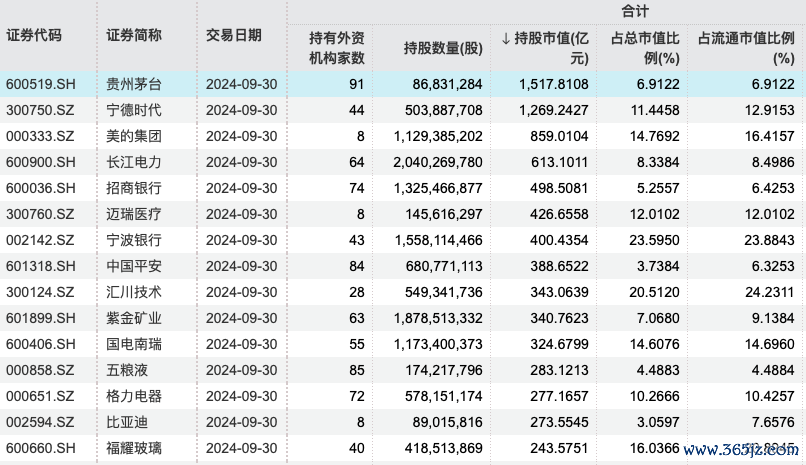Click 迈瑞医疗 market value 426.6558
The height and width of the screenshot is (465, 806).
559,214
